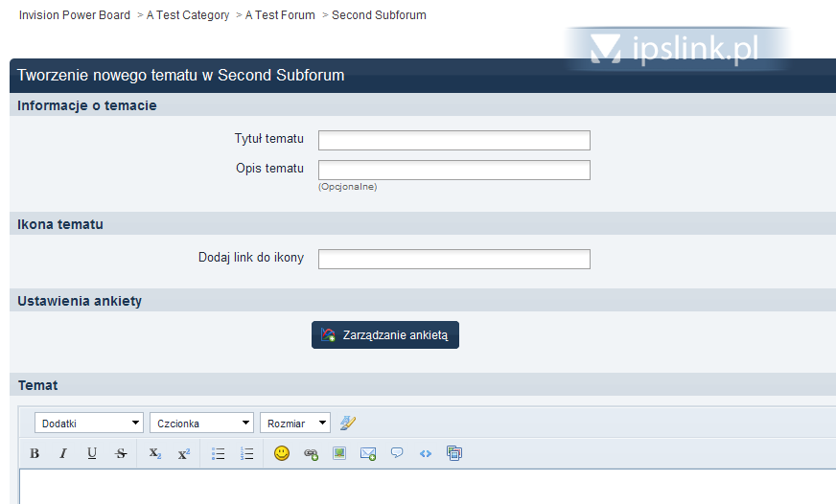
Task: Toggle italic text formatting
Action: pyautogui.click(x=63, y=454)
